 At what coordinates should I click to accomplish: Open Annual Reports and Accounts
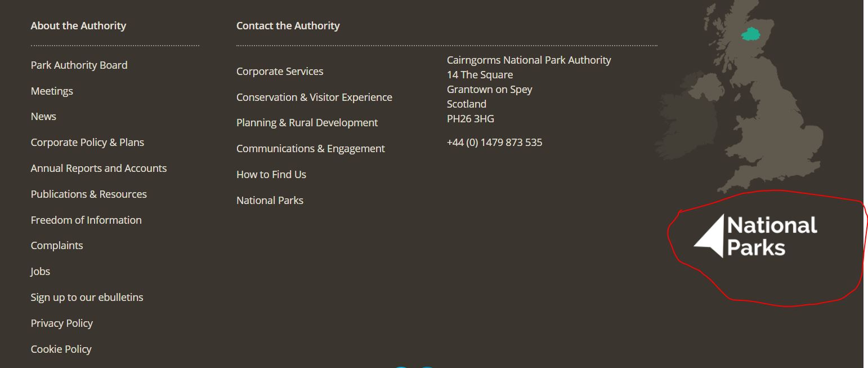coord(99,168)
